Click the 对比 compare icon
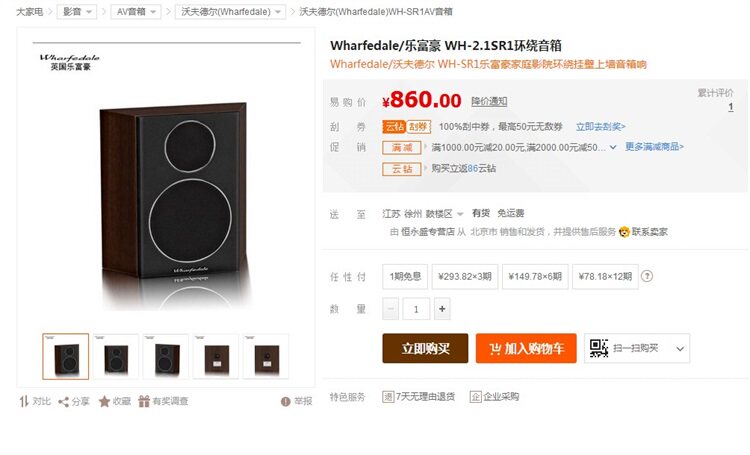The image size is (750, 455). (24, 401)
